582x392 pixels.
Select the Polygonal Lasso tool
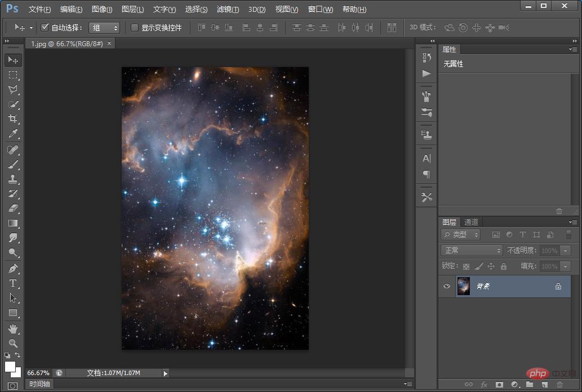tap(13, 90)
